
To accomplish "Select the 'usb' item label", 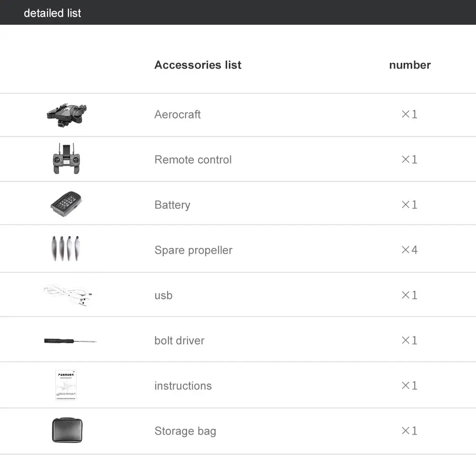I will (164, 295).
